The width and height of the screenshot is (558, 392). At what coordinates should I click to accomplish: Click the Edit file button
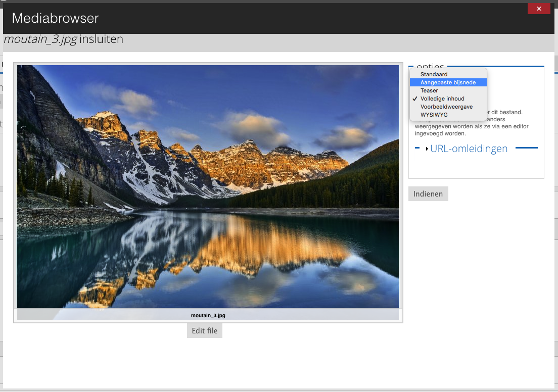tap(205, 331)
